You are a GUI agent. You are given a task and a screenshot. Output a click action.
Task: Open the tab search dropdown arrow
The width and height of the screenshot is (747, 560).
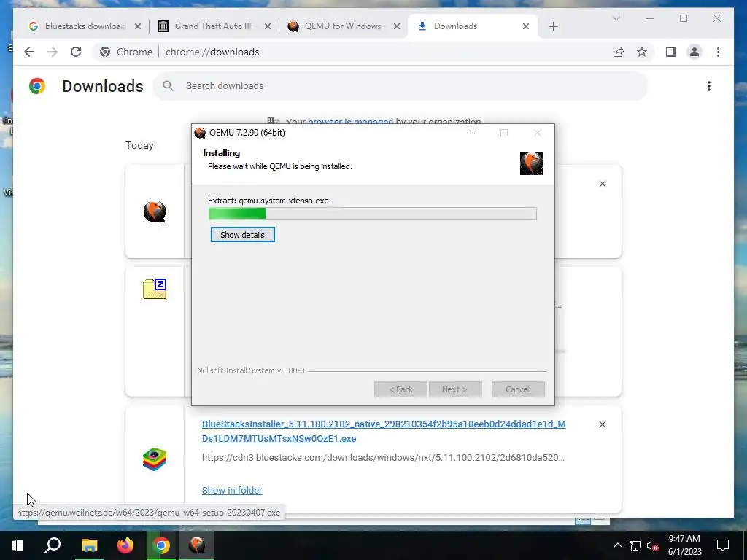(616, 18)
